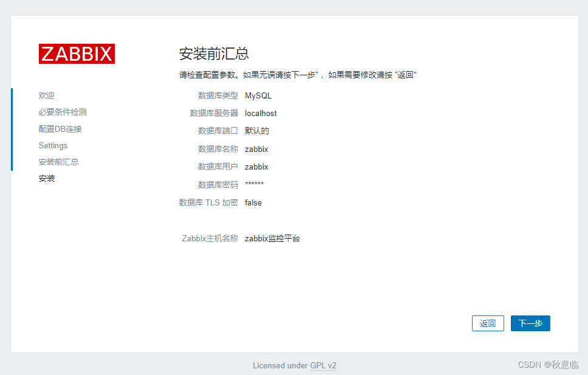Image resolution: width=588 pixels, height=375 pixels.
Task: Click the masked database password value
Action: [x=254, y=184]
